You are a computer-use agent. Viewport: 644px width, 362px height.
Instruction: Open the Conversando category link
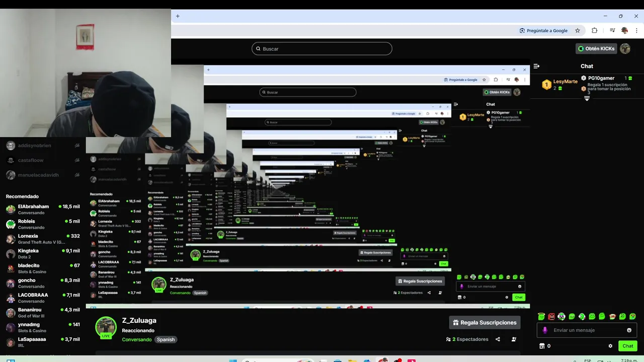[136, 339]
